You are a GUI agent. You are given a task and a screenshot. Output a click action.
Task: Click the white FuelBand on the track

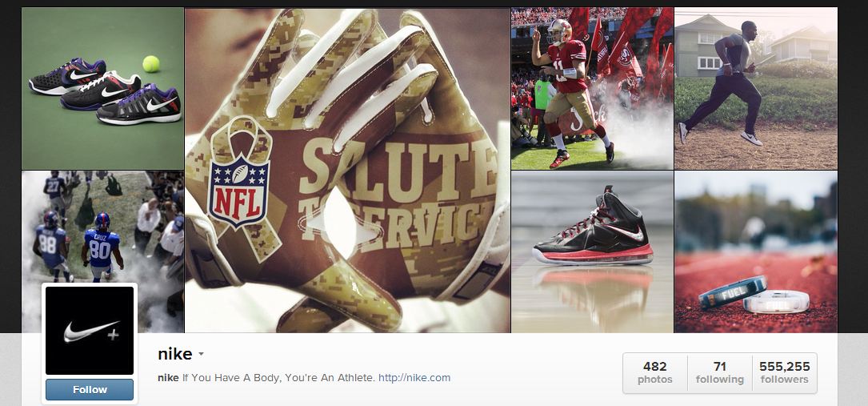tap(776, 302)
